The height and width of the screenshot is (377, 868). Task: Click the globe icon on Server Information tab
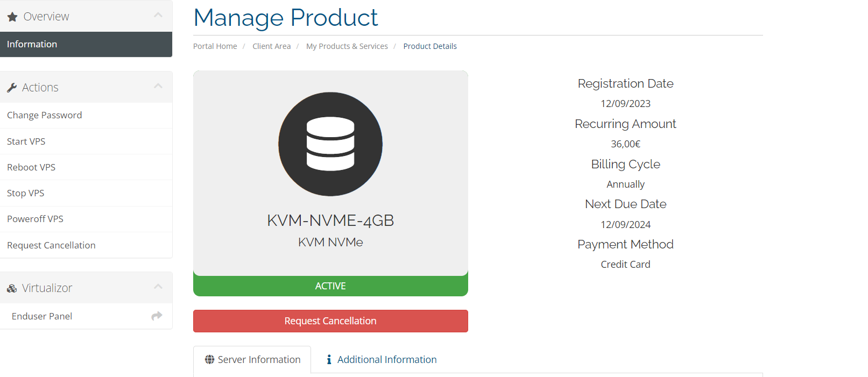click(x=209, y=360)
